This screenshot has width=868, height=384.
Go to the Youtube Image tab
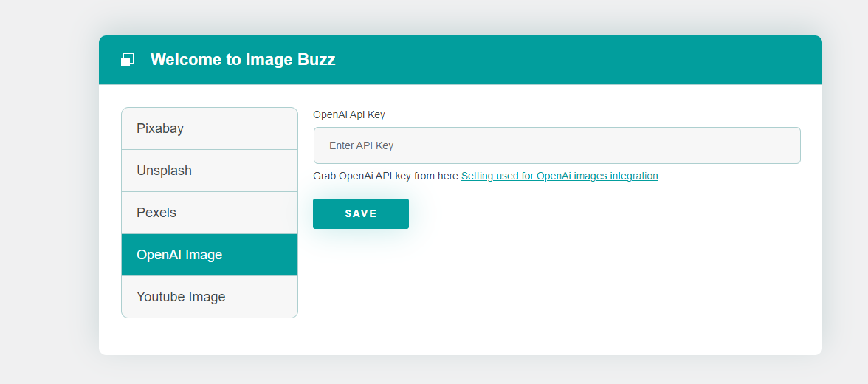point(210,297)
